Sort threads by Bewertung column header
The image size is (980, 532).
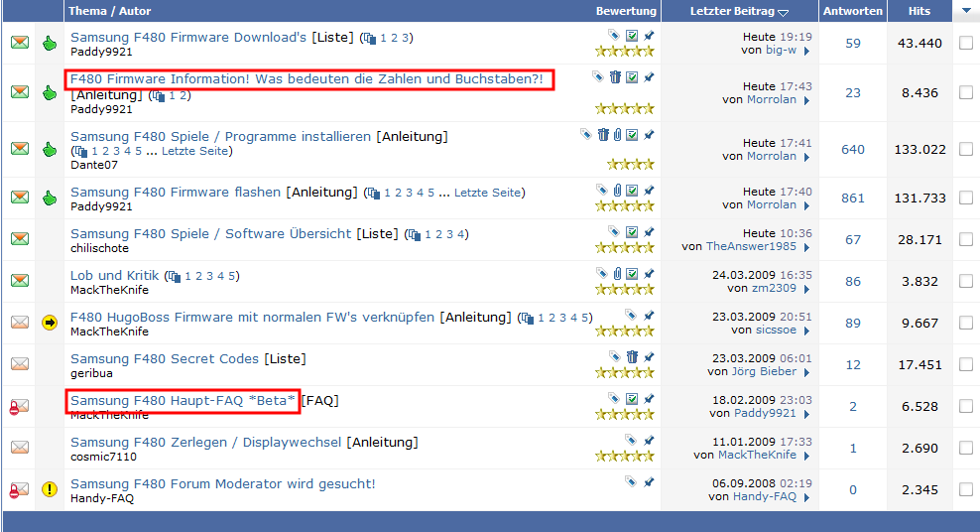point(626,11)
